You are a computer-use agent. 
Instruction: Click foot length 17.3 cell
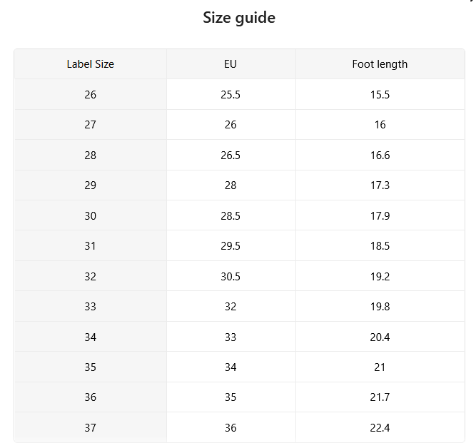[x=380, y=185]
